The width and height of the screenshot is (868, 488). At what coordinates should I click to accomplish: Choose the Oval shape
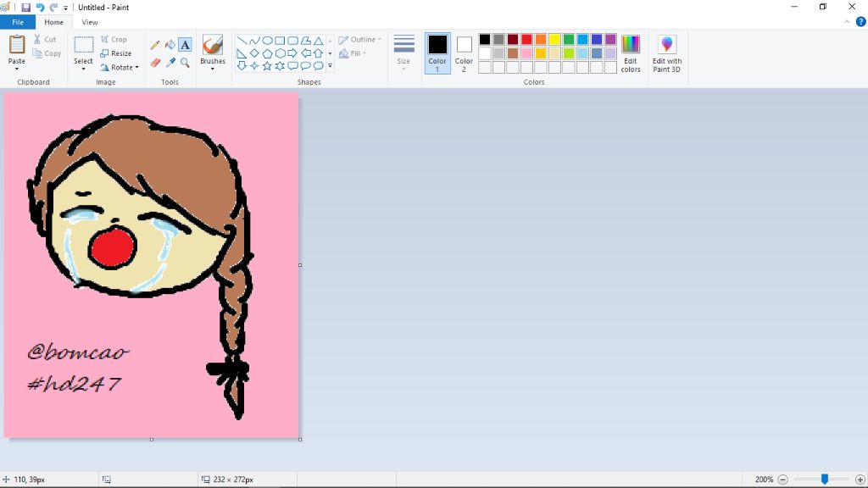pos(267,41)
